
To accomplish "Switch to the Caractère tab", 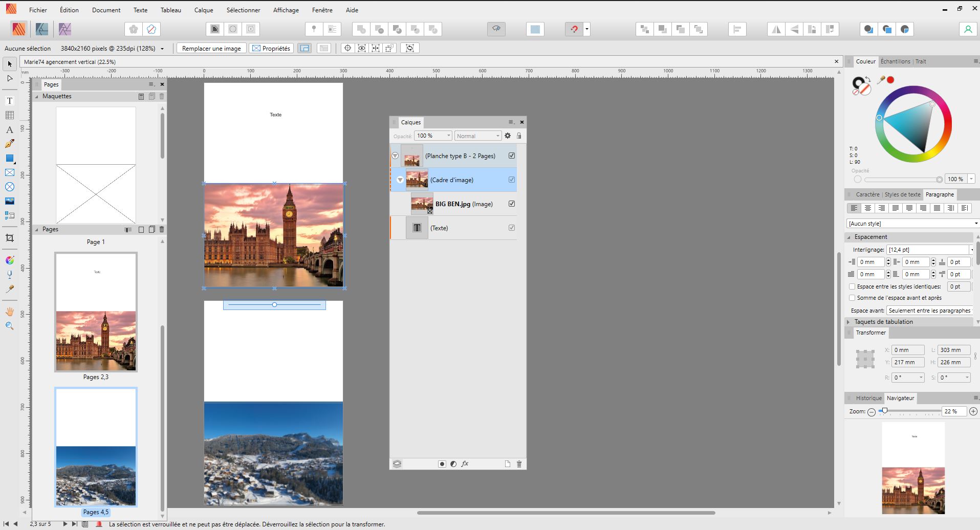I will [x=867, y=194].
